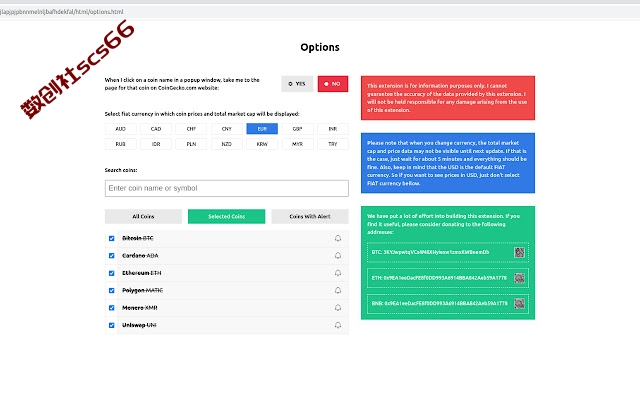Select IDR fiat currency
The image size is (640, 400).
[x=156, y=144]
